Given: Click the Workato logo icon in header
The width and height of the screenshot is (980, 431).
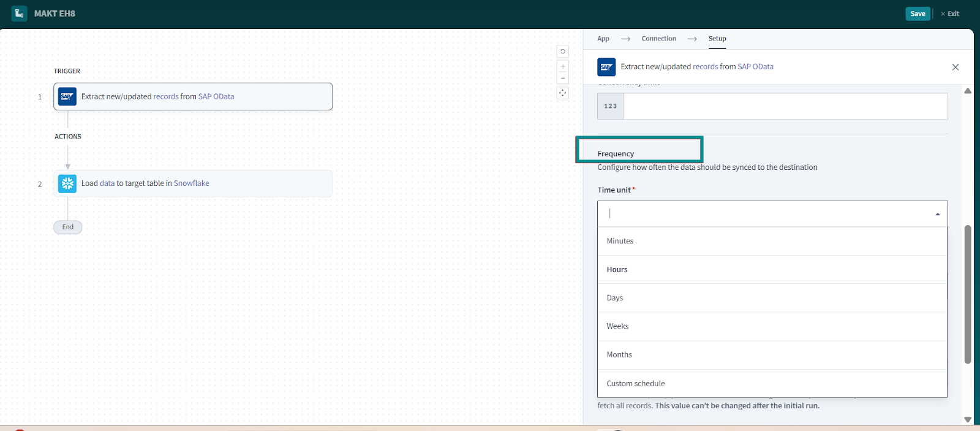Looking at the screenshot, I should click(x=20, y=13).
